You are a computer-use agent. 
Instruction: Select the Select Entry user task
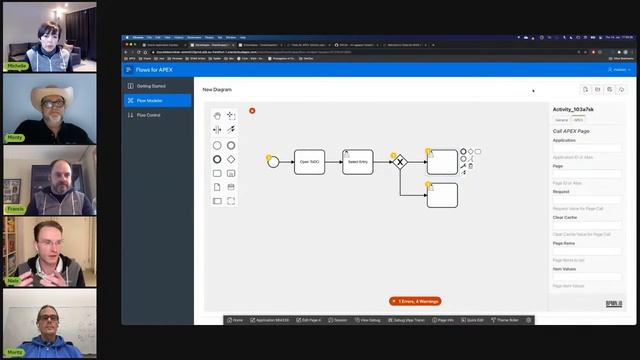click(x=358, y=162)
